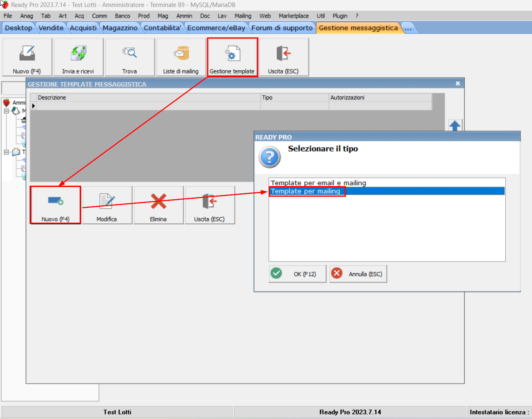Switch to the Vendite tab
Screen dimensions: 532x419
(51, 28)
